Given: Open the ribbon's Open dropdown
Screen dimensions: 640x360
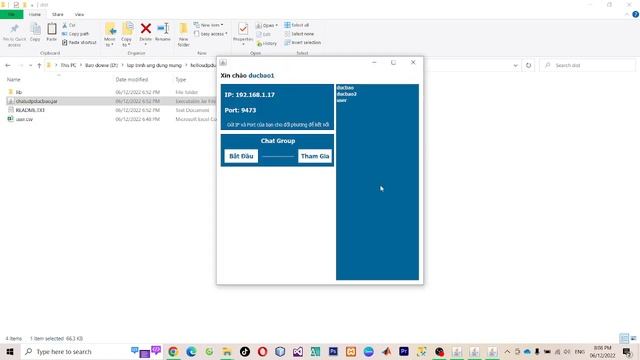Looking at the screenshot, I should [267, 25].
